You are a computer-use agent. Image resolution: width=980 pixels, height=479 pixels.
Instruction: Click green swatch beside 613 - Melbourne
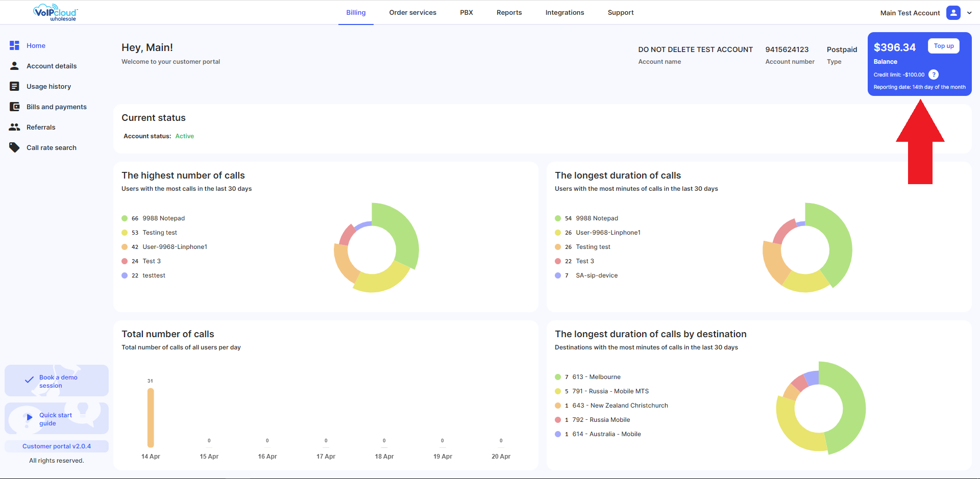[558, 377]
